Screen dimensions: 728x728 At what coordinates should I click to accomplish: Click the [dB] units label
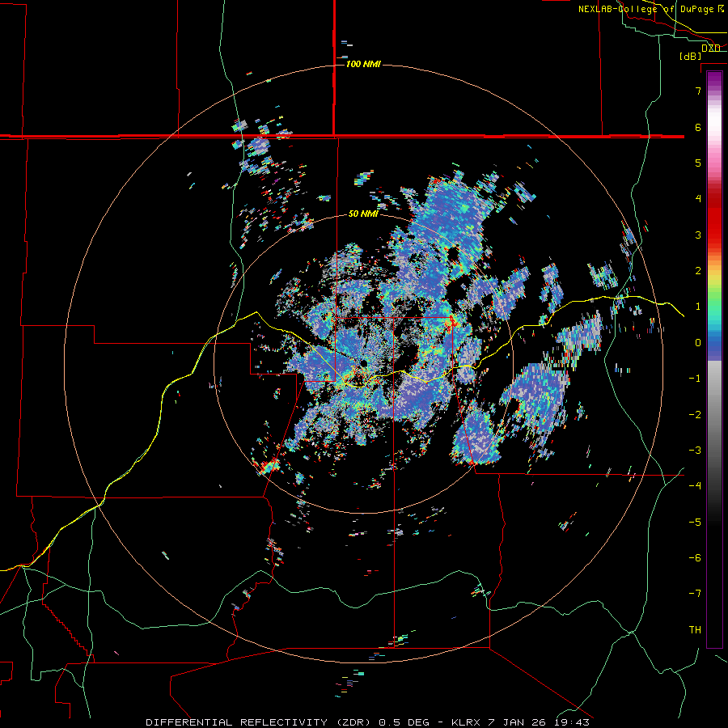[x=691, y=57]
